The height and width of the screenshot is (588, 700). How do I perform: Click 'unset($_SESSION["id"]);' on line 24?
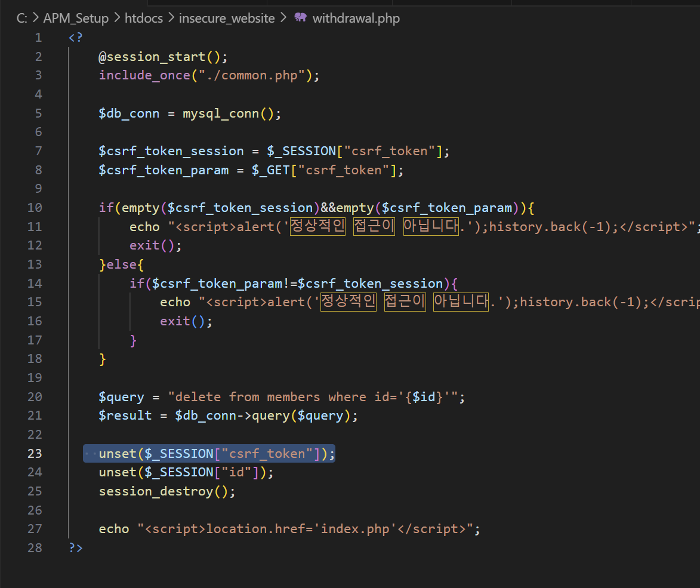(x=186, y=472)
